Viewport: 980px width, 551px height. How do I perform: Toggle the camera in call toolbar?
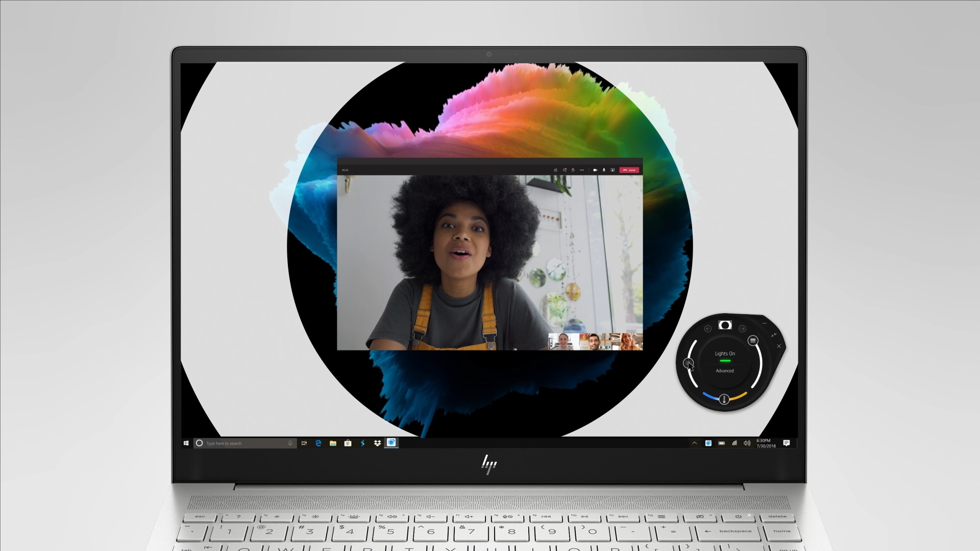click(595, 170)
